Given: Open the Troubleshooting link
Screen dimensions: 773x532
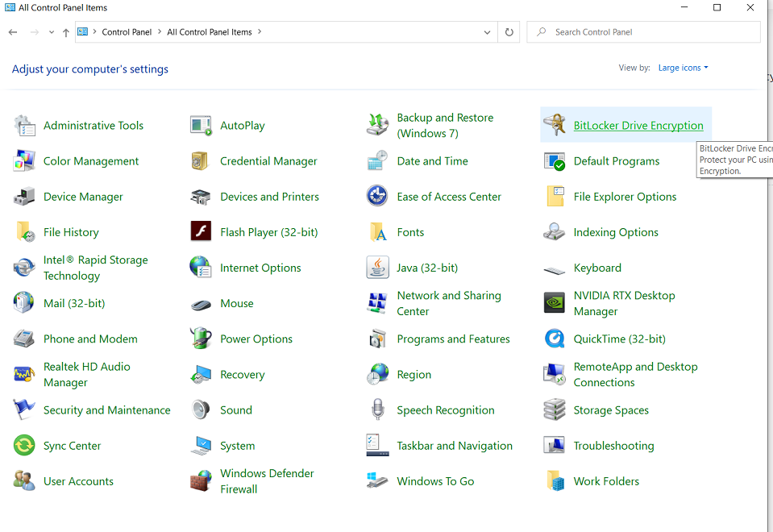Looking at the screenshot, I should pyautogui.click(x=613, y=446).
